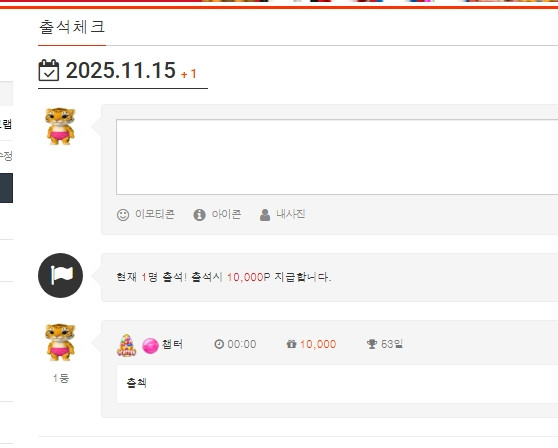Open the 이모티콘 emoticon picker
This screenshot has width=558, height=448.
click(146, 214)
